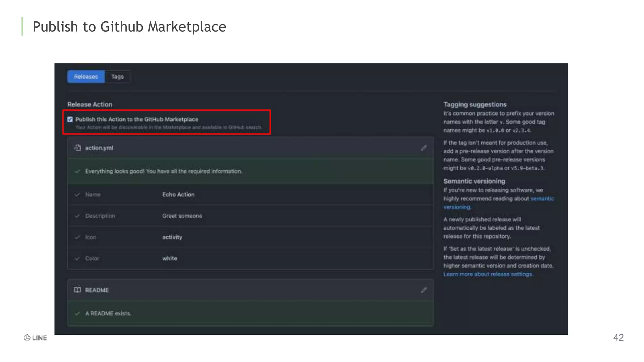Edit README with the pencil icon
644x362 pixels.
[424, 290]
